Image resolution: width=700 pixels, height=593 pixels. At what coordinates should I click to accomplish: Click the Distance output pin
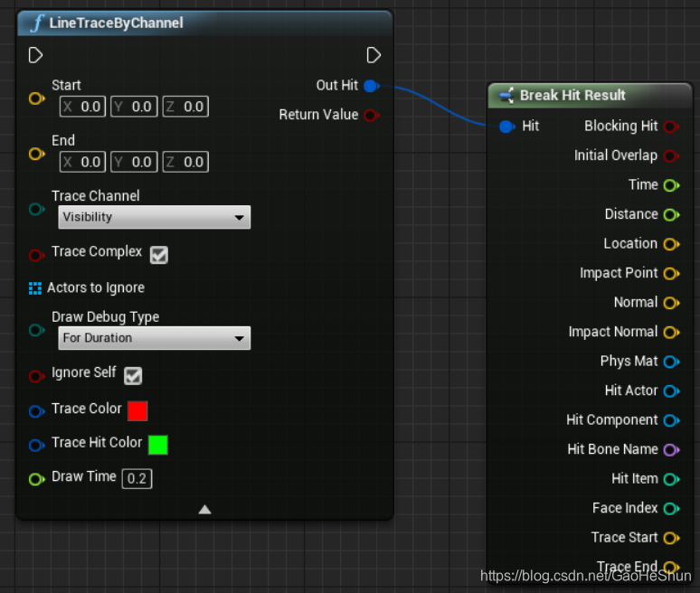click(671, 215)
